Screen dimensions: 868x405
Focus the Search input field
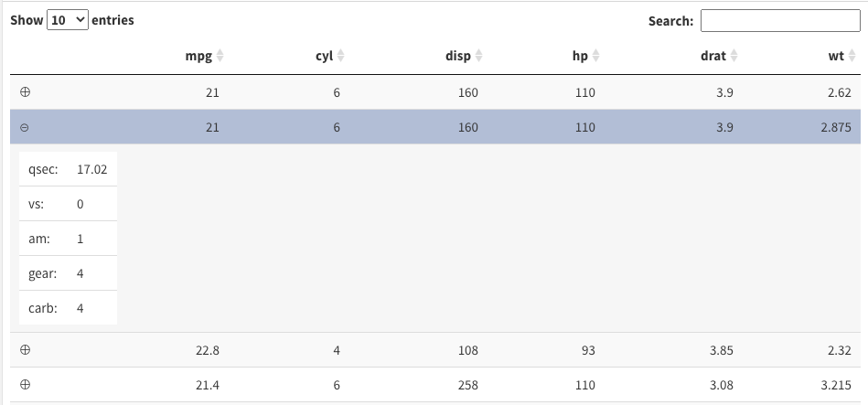(780, 21)
